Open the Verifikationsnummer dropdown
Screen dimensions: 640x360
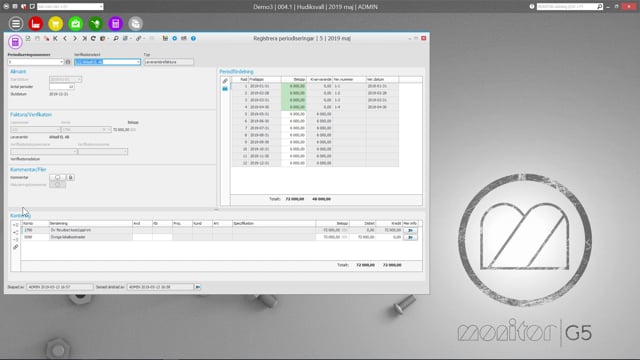click(x=125, y=152)
